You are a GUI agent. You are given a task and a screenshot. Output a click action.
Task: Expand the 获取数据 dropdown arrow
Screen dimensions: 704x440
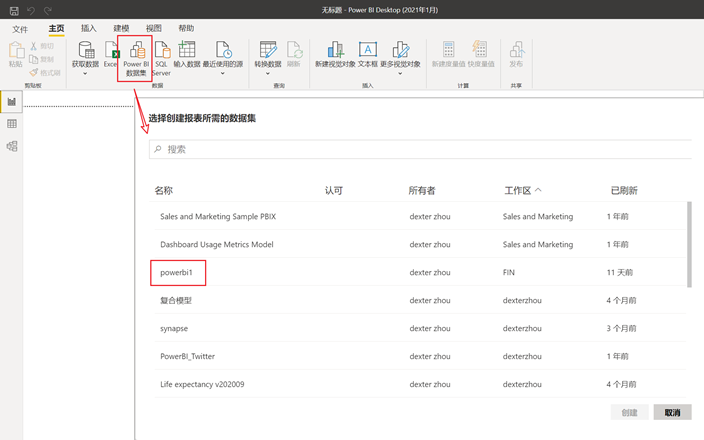click(x=85, y=74)
